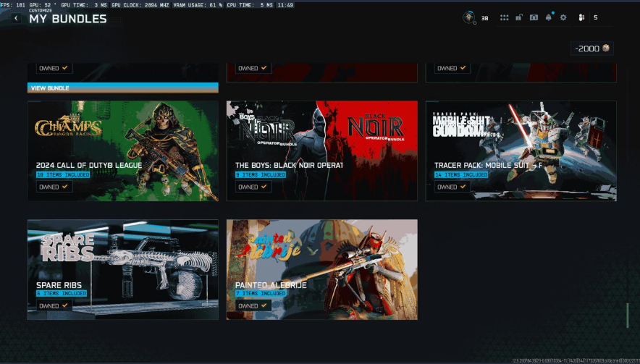Screen dimensions: 640x364
Task: Click the COD Points coin icon
Action: (606, 48)
